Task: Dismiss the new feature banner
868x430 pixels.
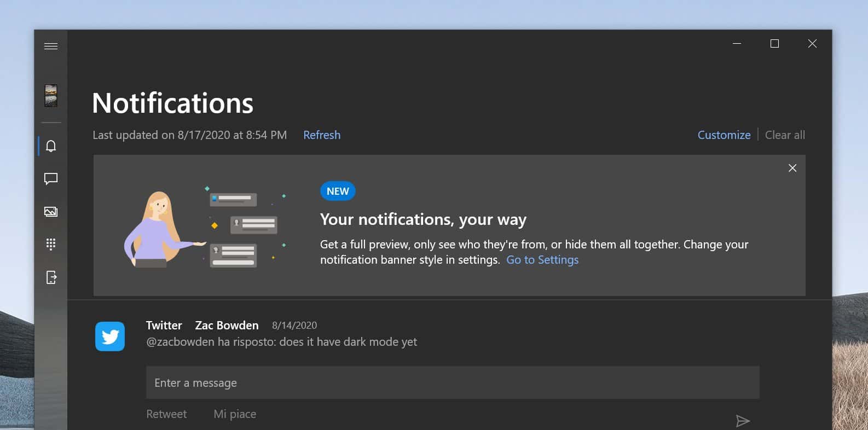Action: [x=792, y=168]
